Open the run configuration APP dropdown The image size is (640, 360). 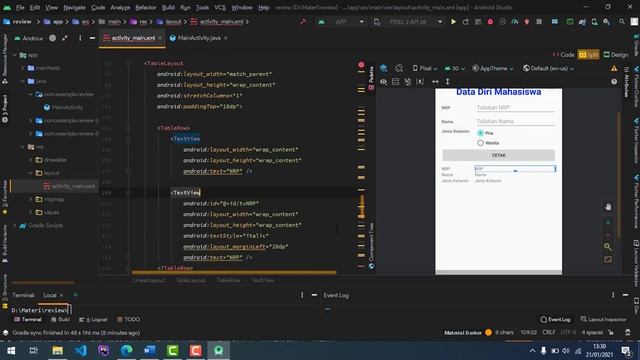coord(342,22)
